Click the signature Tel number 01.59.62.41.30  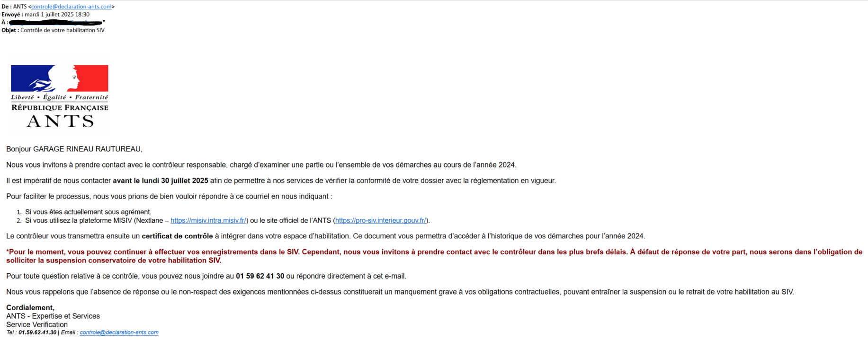click(37, 332)
